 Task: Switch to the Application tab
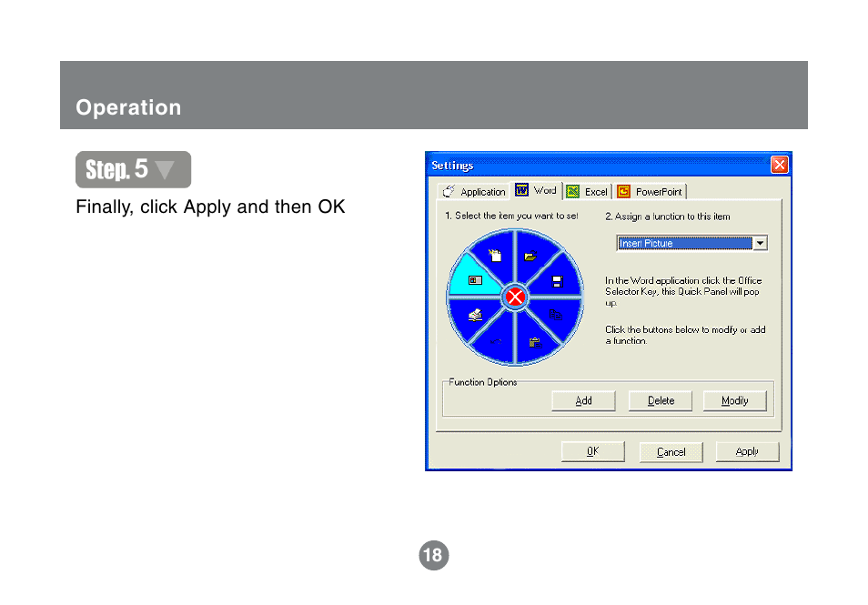coord(474,192)
